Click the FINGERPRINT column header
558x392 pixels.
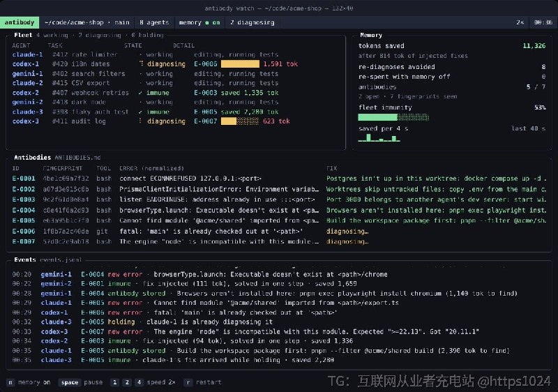tap(62, 168)
